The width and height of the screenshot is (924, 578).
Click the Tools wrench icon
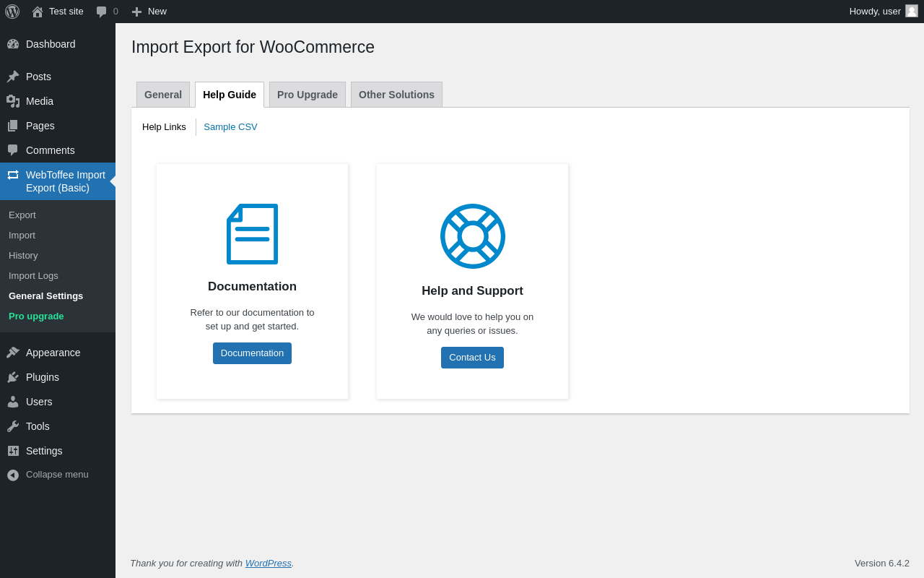pyautogui.click(x=13, y=426)
